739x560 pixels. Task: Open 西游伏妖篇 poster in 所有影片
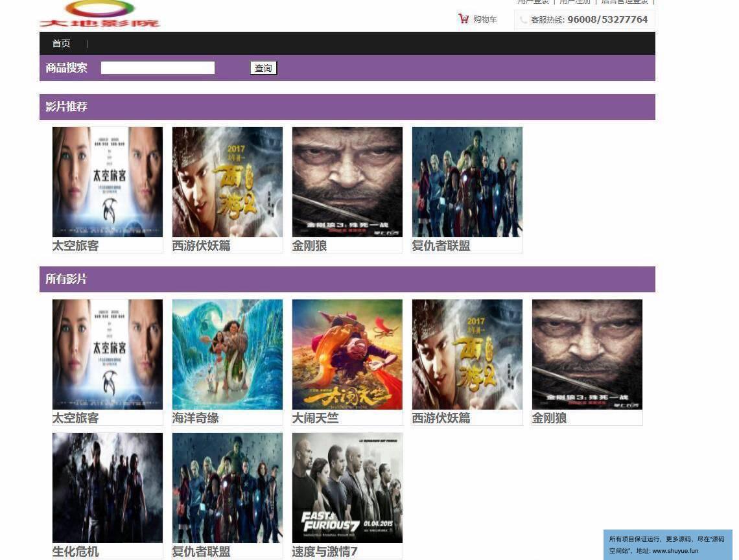click(467, 355)
